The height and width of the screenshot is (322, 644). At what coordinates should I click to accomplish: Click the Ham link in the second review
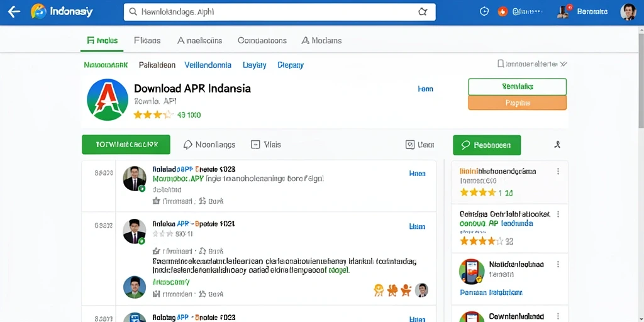418,226
